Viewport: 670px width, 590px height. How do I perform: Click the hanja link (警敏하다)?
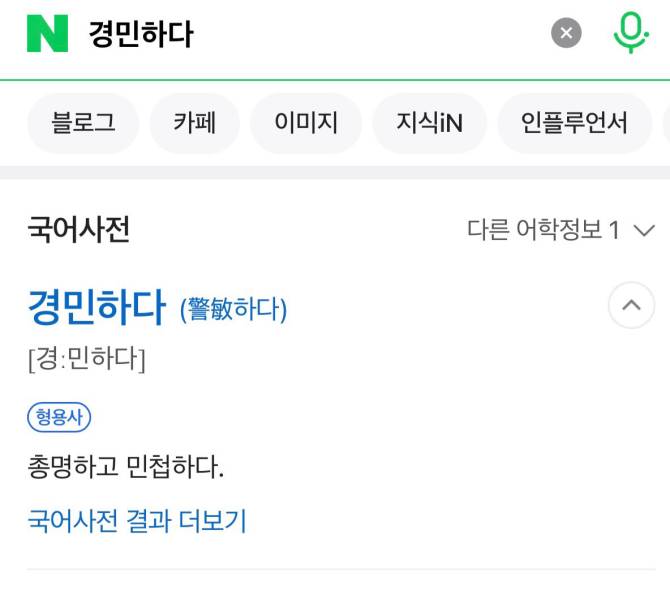click(233, 309)
